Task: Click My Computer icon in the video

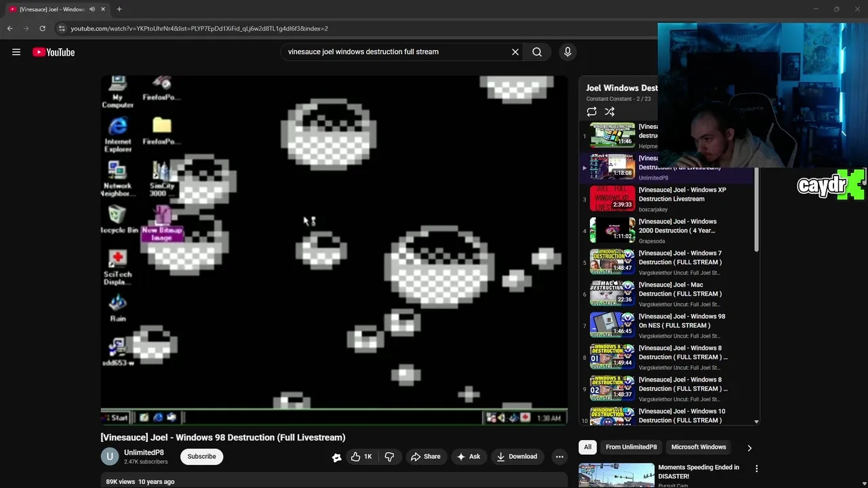Action: point(117,91)
